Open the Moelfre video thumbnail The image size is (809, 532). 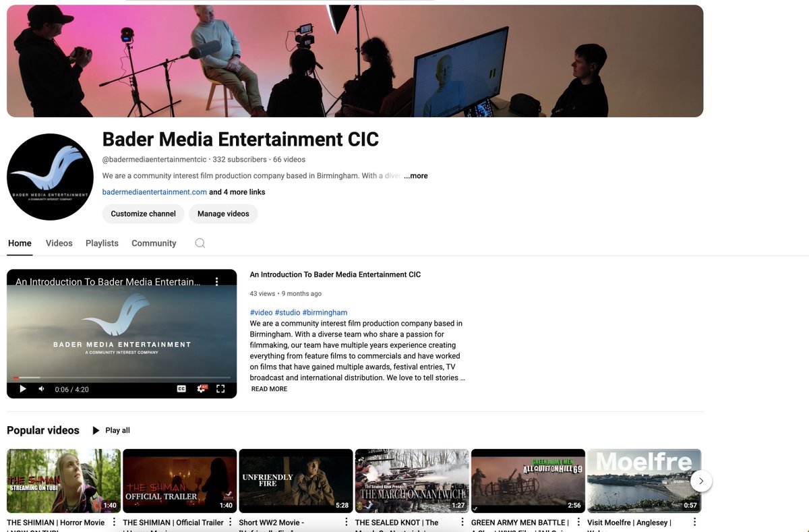pos(644,481)
